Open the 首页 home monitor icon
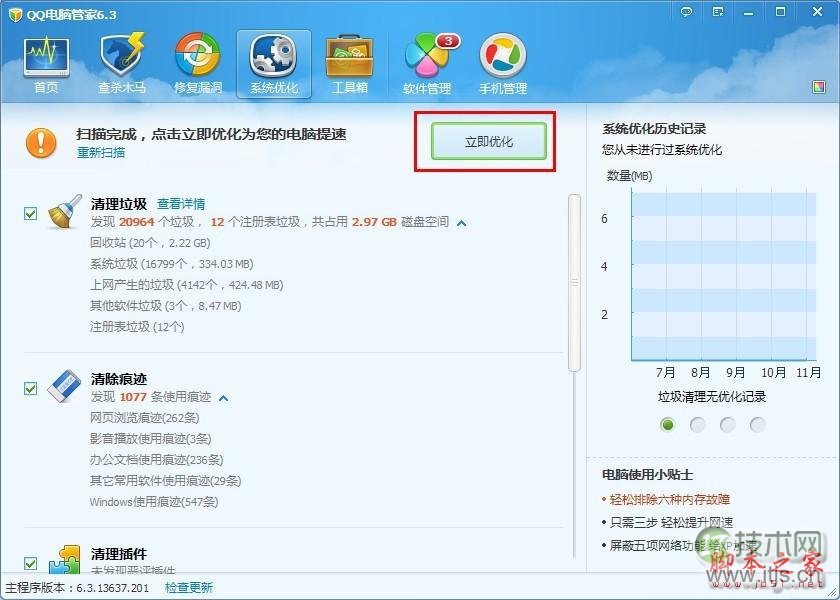This screenshot has height=600, width=840. tap(46, 56)
